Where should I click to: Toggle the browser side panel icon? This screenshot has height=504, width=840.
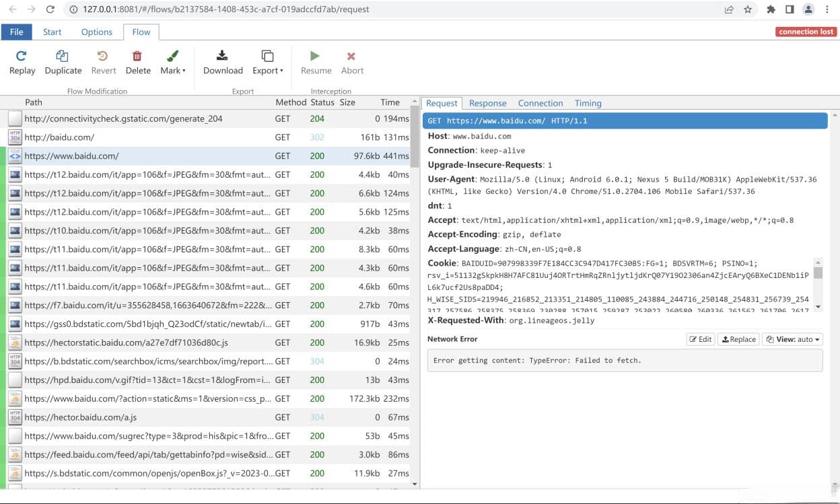pos(790,9)
